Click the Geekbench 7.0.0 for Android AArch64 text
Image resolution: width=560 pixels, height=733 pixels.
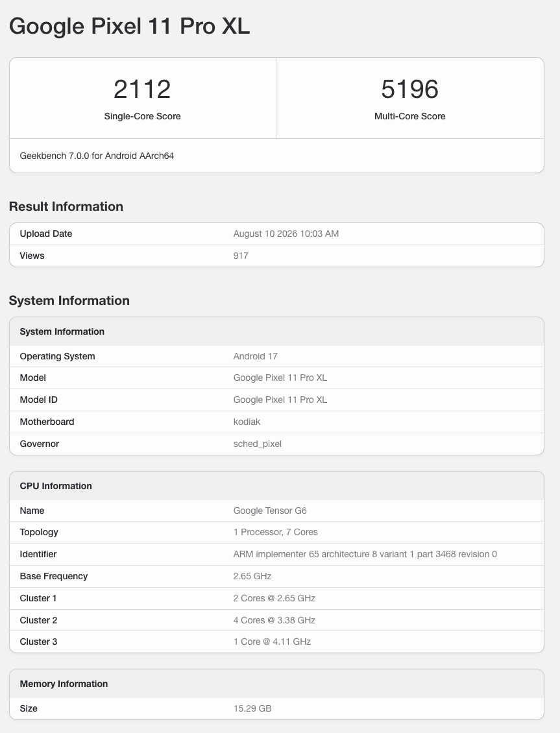click(97, 156)
